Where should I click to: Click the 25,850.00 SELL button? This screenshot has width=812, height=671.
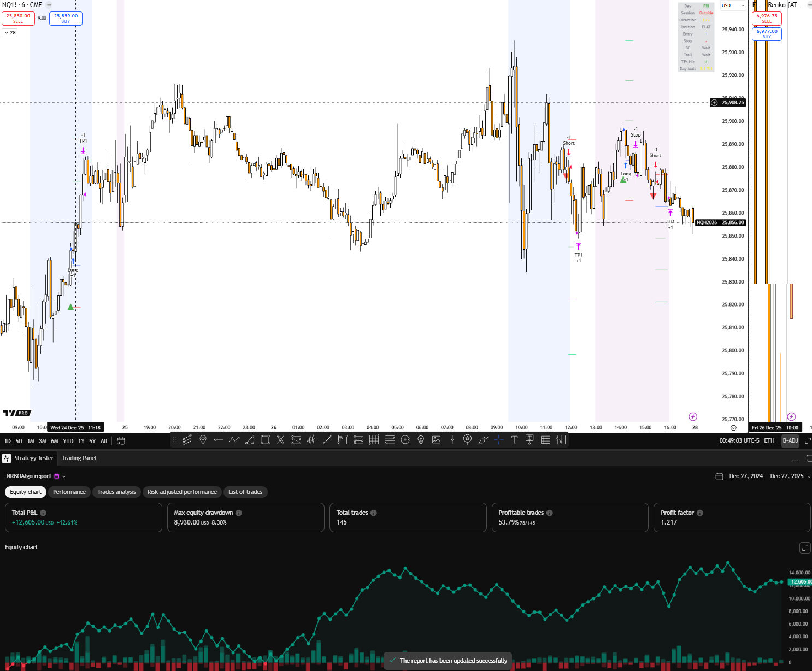click(18, 18)
